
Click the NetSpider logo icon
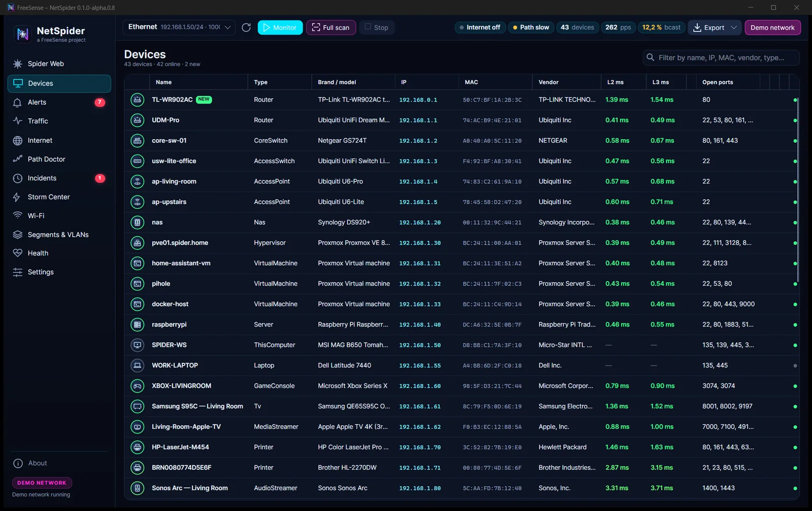[22, 34]
